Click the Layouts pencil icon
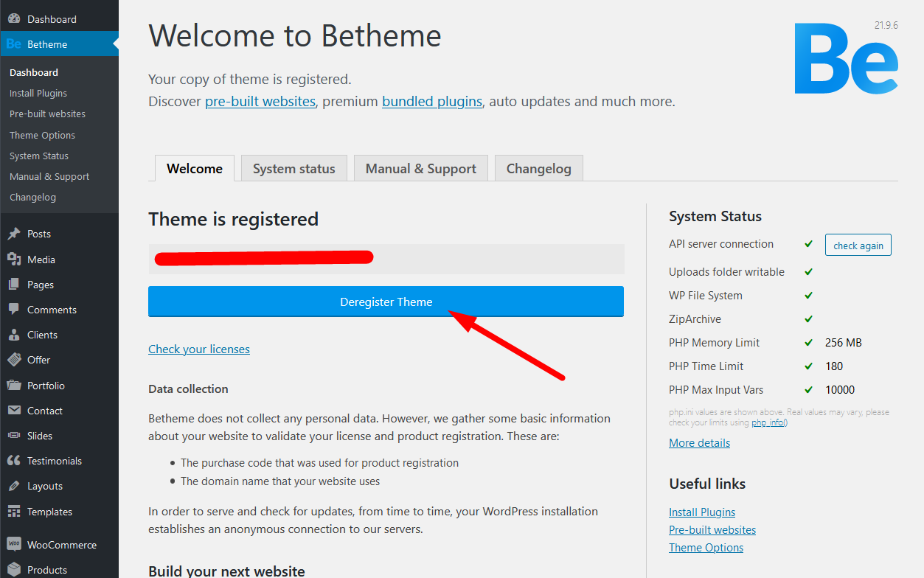The image size is (924, 578). tap(13, 486)
